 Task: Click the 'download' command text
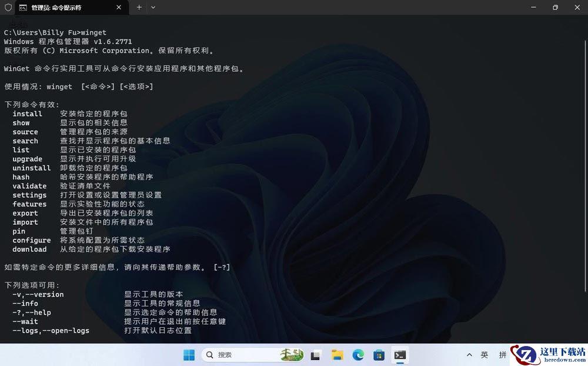point(29,249)
